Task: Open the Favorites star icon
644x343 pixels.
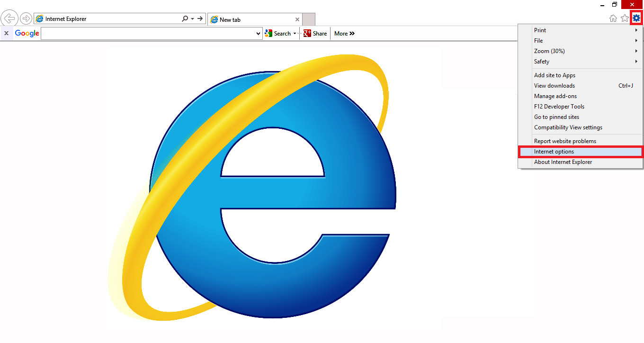Action: click(625, 18)
